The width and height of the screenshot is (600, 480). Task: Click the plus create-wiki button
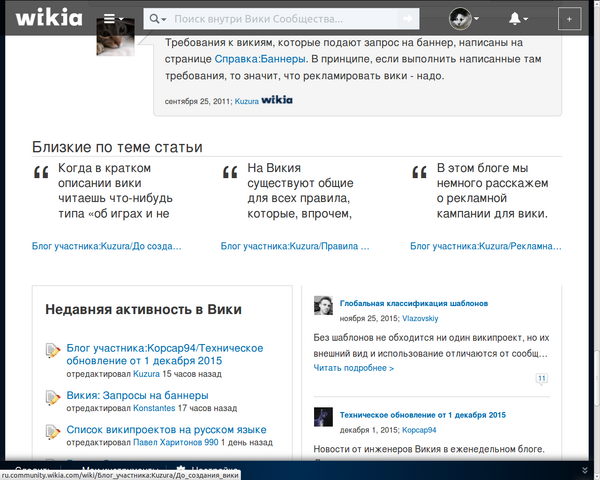569,19
